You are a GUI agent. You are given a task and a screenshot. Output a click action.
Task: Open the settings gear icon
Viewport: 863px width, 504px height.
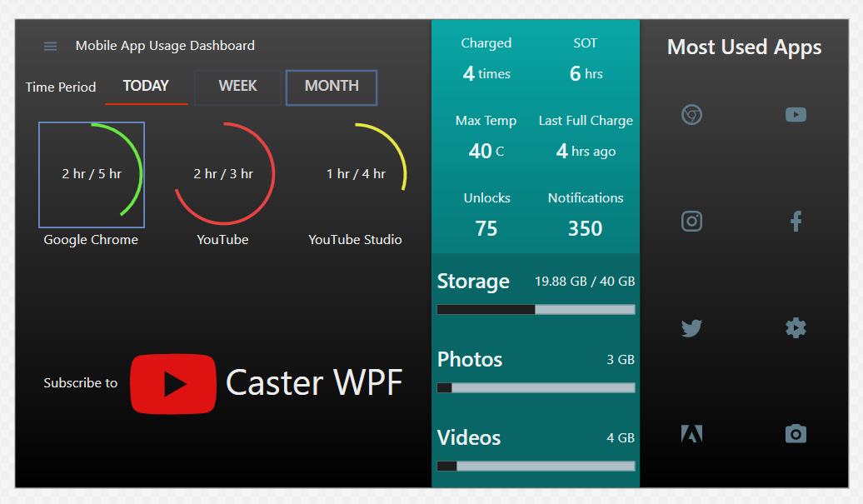796,328
